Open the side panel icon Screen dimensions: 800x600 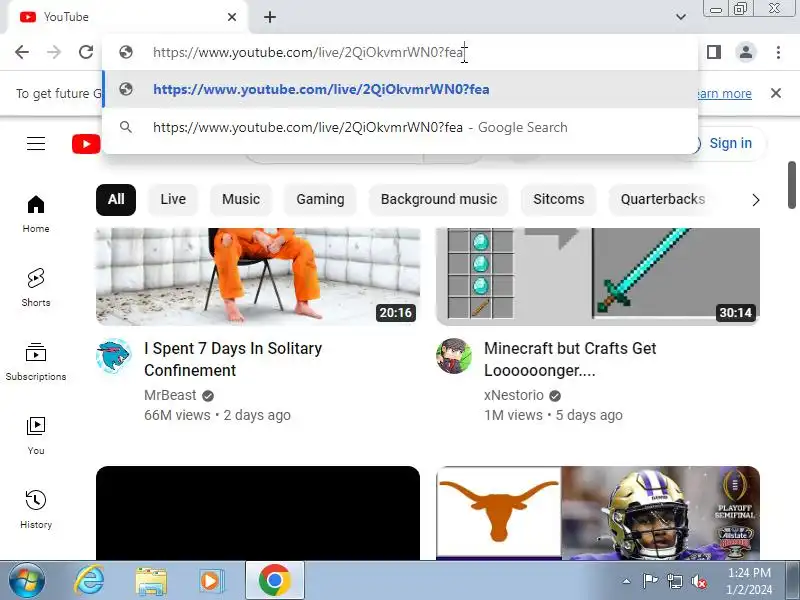point(714,52)
